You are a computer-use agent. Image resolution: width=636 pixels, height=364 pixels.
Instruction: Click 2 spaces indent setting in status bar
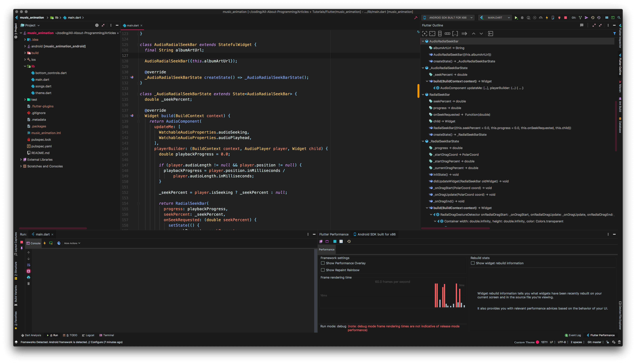(577, 342)
